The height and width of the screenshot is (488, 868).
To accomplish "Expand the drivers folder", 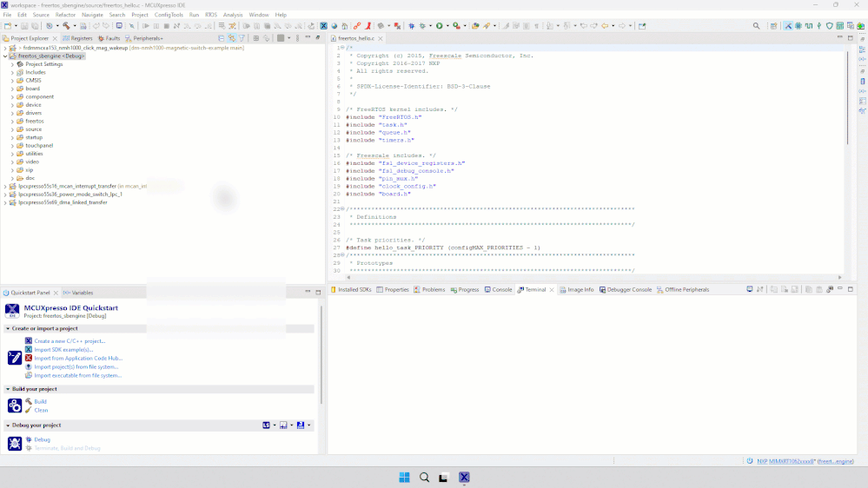I will (13, 113).
